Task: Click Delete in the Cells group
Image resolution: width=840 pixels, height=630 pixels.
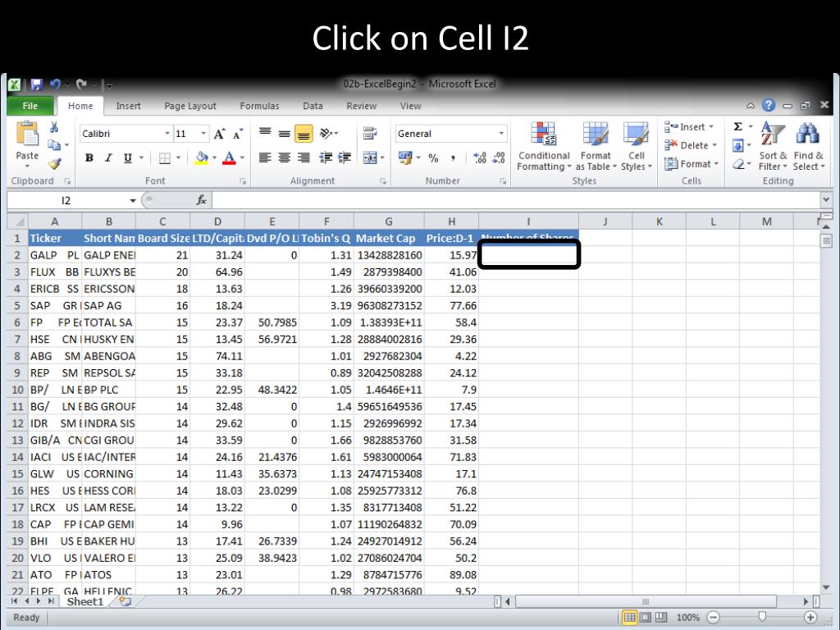Action: (690, 145)
